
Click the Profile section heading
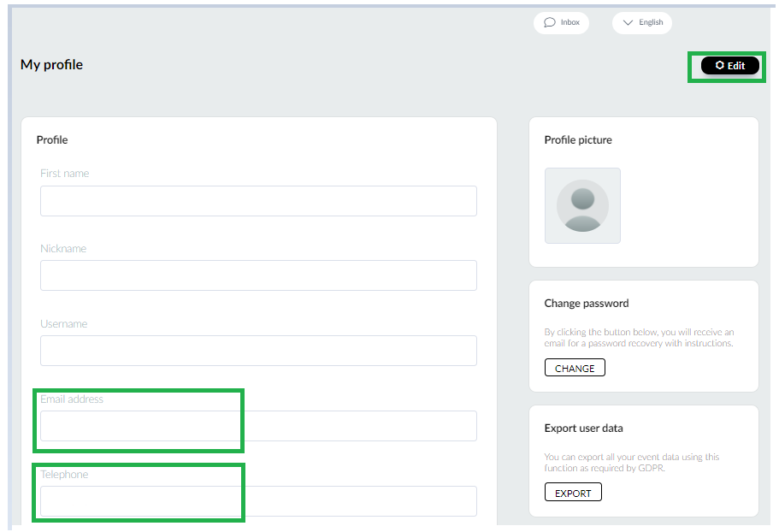pos(52,140)
